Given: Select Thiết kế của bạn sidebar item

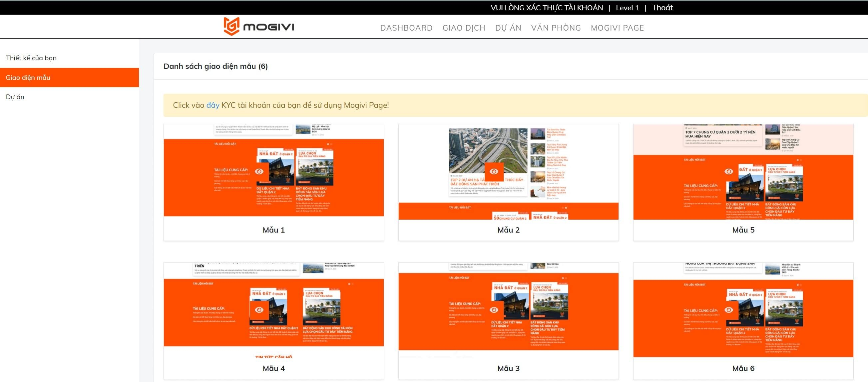Looking at the screenshot, I should pos(31,58).
